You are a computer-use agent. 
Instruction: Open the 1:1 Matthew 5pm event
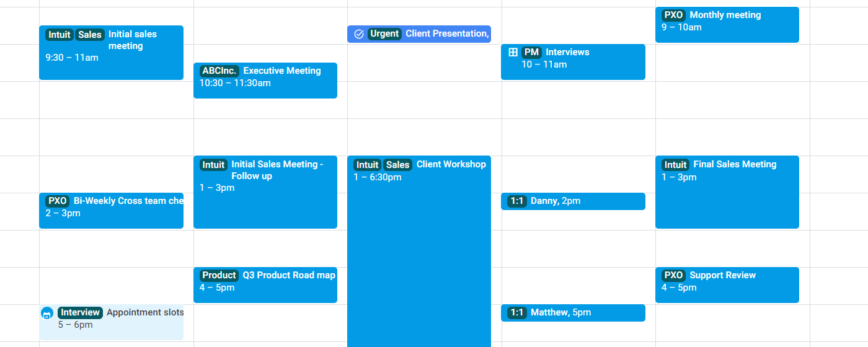point(573,313)
